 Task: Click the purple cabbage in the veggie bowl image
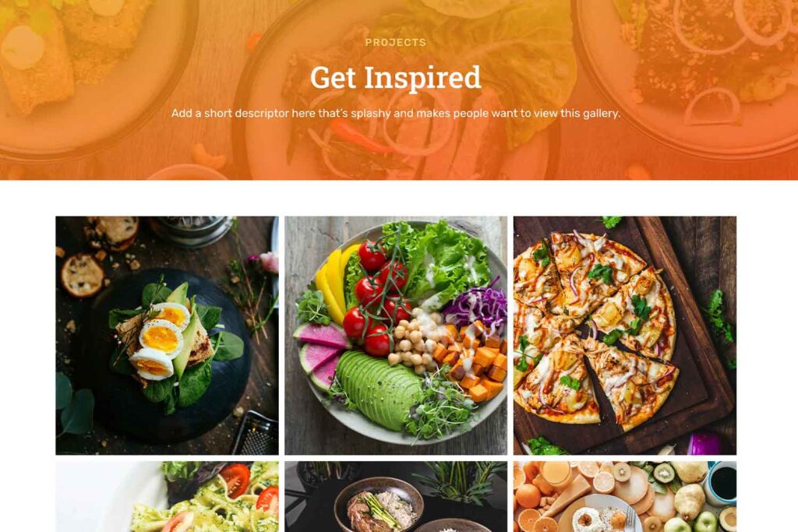pos(476,306)
